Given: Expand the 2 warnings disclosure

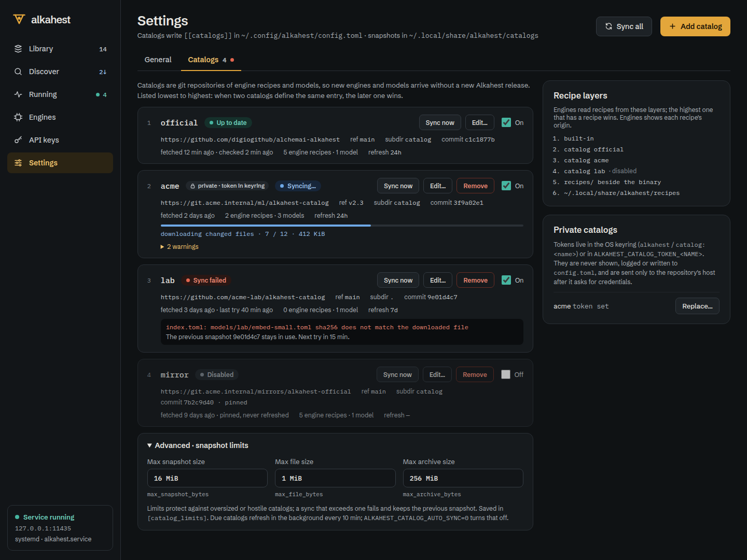Looking at the screenshot, I should 179,247.
